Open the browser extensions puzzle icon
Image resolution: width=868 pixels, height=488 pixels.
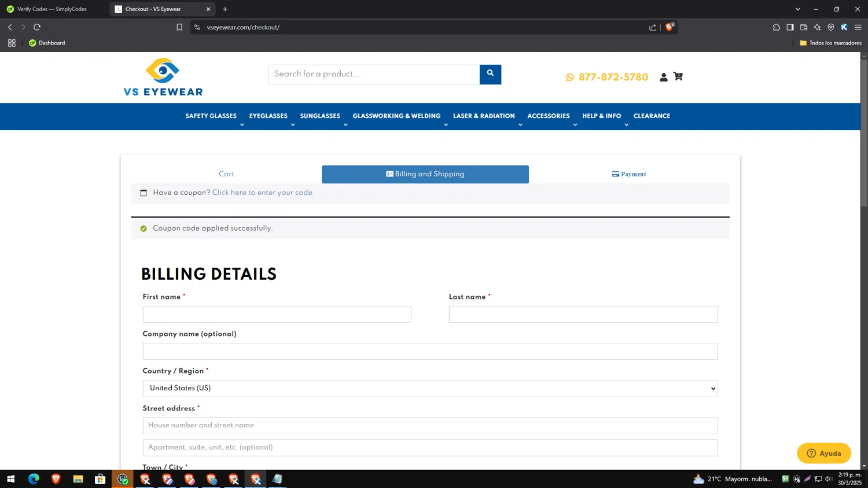tap(777, 27)
